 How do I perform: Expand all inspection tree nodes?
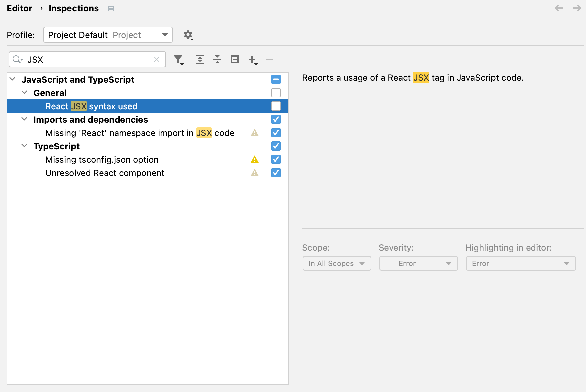(x=200, y=59)
